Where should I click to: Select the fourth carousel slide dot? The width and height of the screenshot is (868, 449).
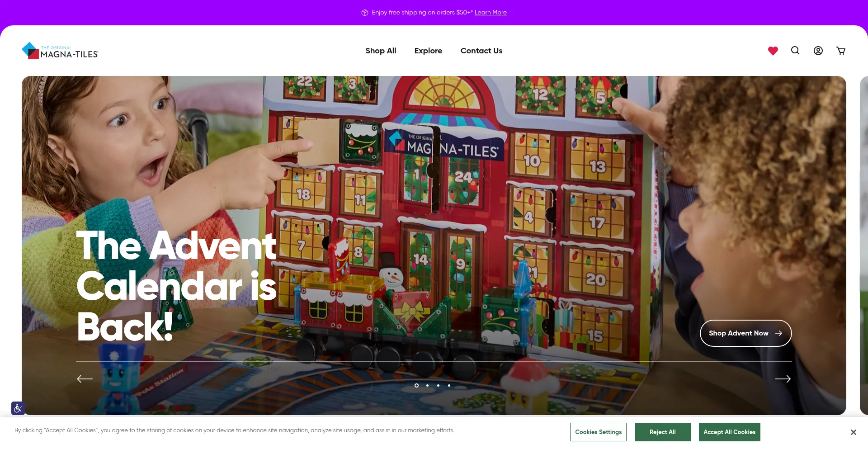point(449,385)
